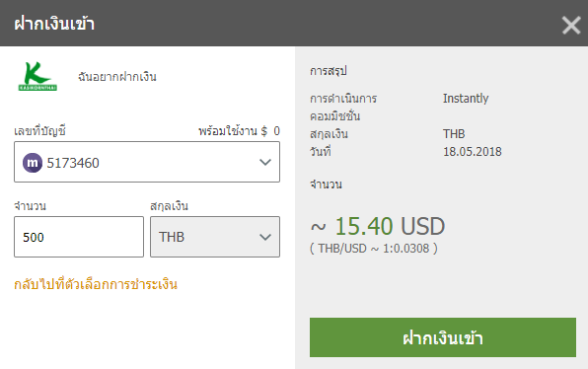
Task: Click the THB/USD exchange rate text
Action: (374, 249)
